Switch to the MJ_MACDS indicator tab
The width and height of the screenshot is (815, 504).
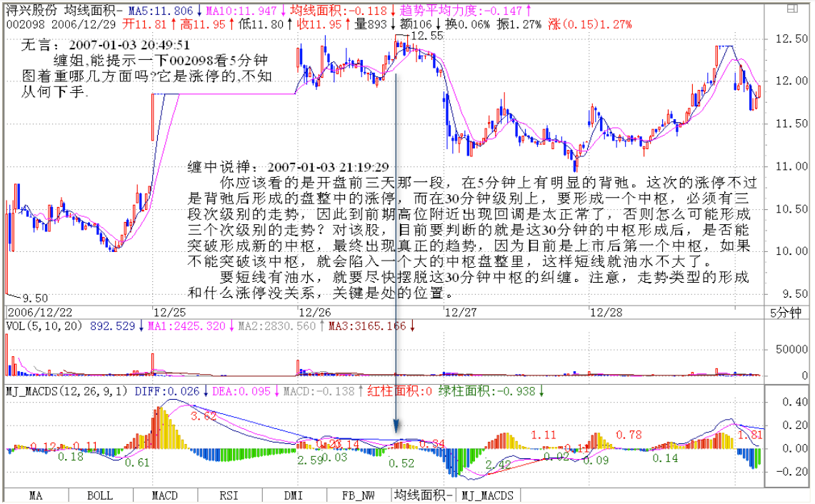click(488, 495)
